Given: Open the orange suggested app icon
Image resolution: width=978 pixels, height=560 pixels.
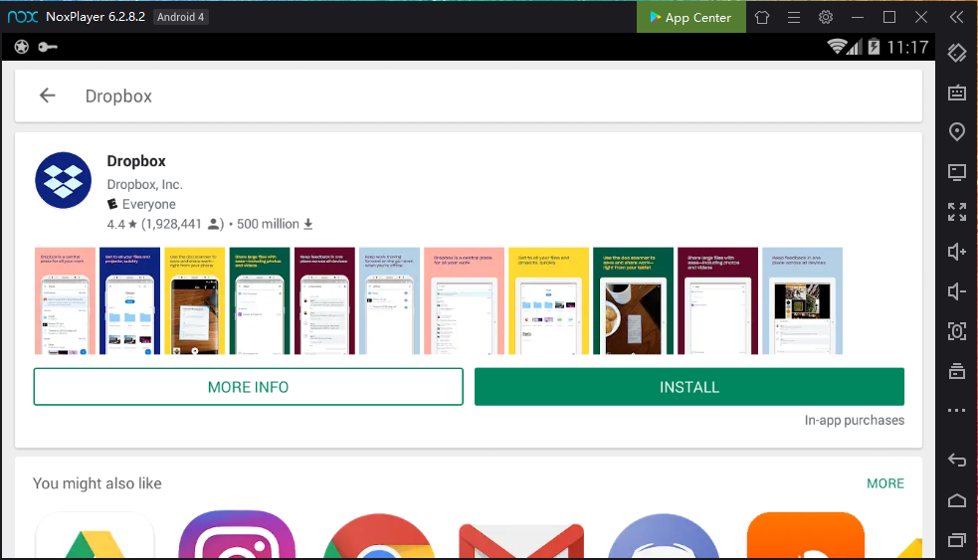Looking at the screenshot, I should (806, 535).
